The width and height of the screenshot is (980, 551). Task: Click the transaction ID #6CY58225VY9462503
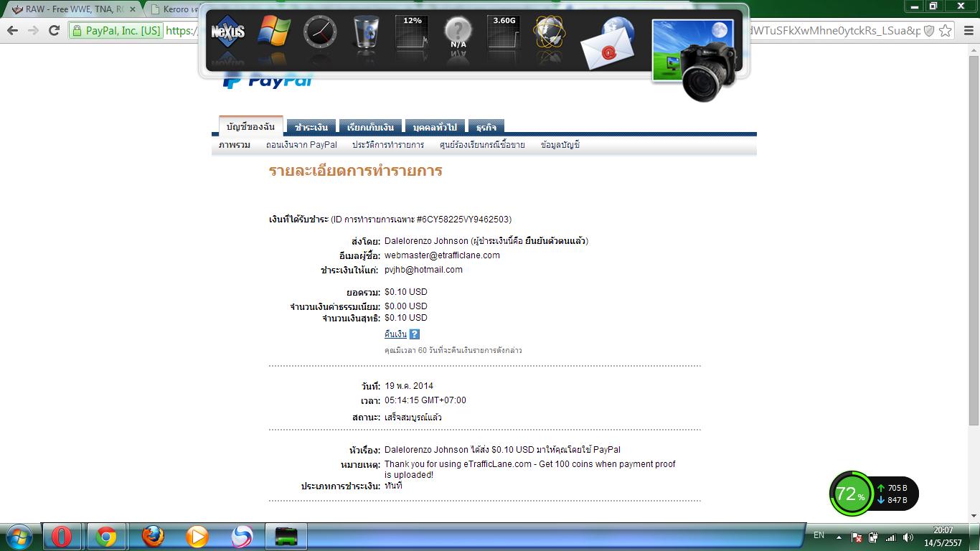[463, 220]
